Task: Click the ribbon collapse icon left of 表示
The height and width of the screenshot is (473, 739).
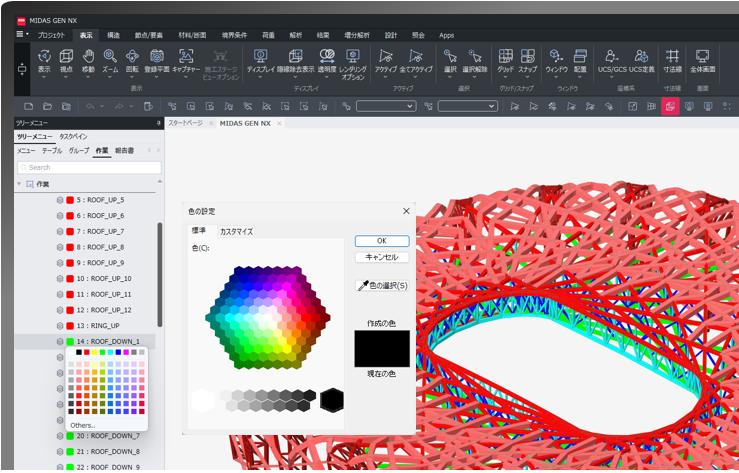Action: click(x=22, y=69)
